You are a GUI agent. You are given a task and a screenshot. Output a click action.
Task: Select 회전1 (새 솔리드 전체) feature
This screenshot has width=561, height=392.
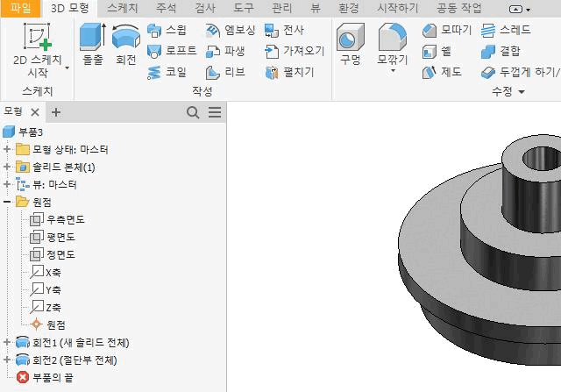tap(73, 343)
